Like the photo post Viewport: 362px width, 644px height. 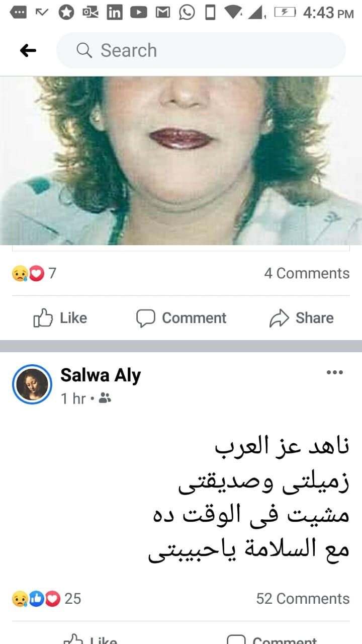60,318
